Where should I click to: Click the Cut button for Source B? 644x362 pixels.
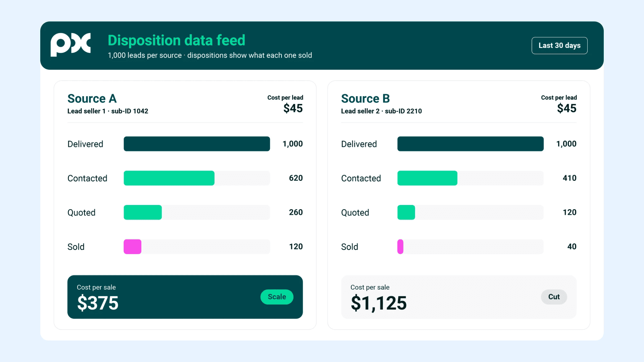[554, 297]
